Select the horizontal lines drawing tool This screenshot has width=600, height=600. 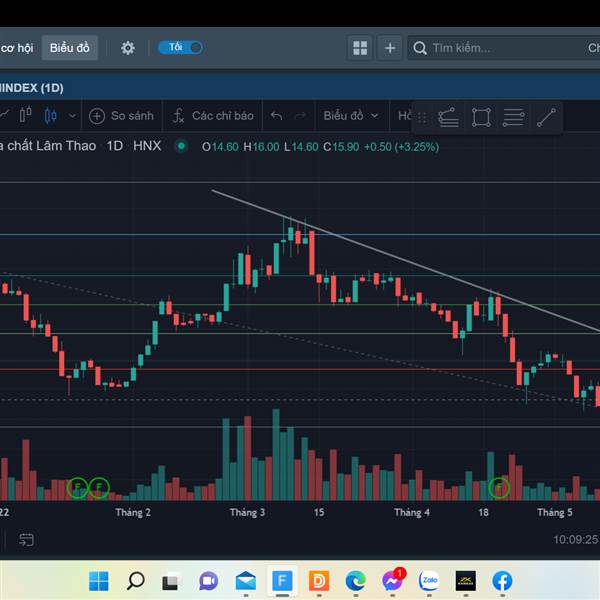coord(513,117)
